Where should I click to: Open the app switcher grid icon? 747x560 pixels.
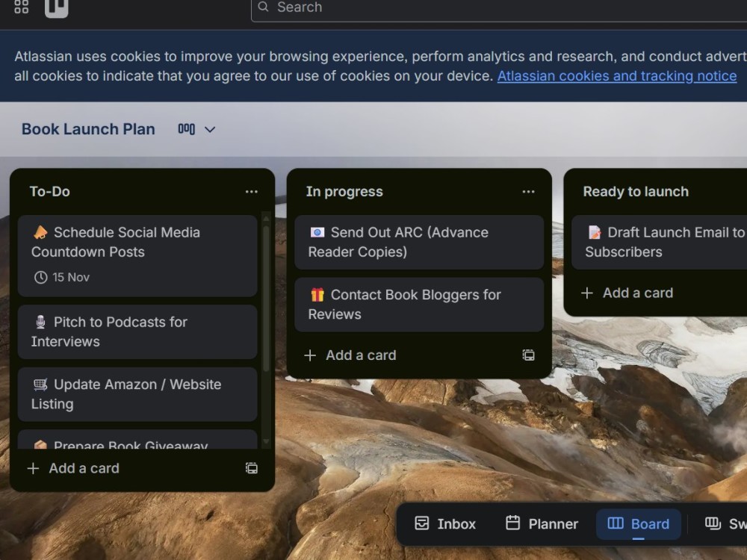pyautogui.click(x=22, y=7)
